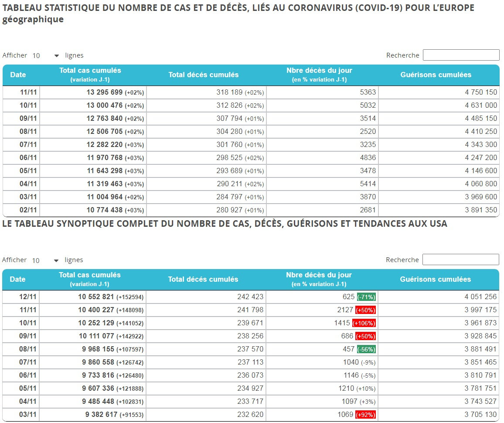Select the 12/11 date cell
Screen dimensions: 504x423
point(21,297)
